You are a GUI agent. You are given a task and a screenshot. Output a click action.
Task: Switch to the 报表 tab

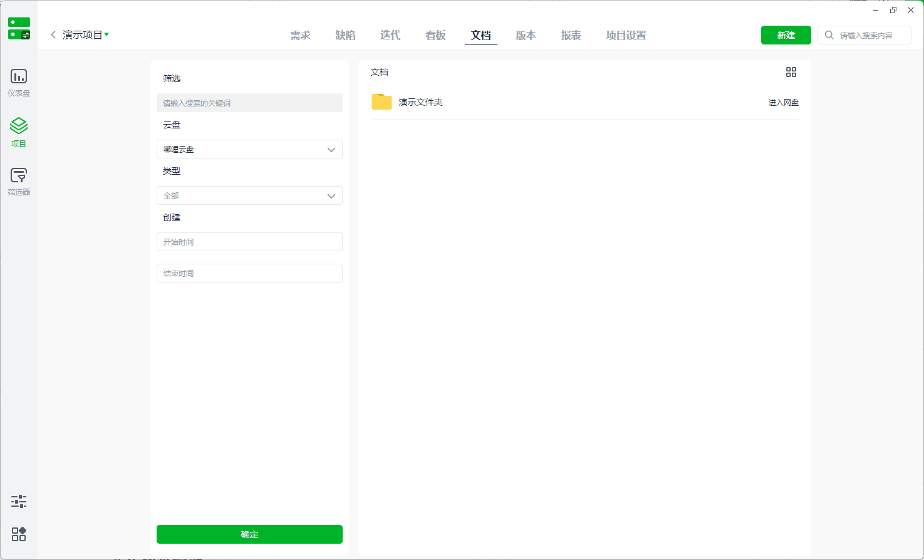pos(571,35)
